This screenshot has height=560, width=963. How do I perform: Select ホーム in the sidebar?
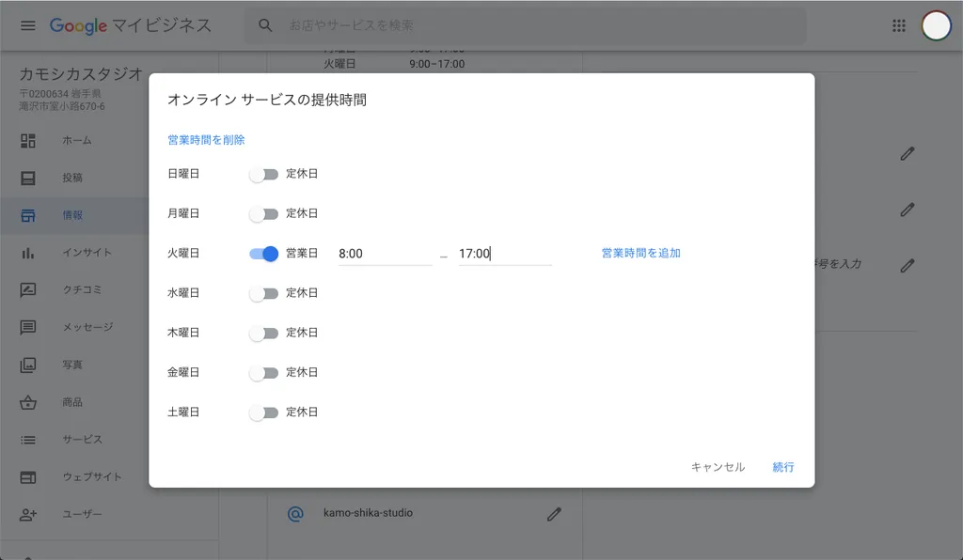click(x=77, y=140)
